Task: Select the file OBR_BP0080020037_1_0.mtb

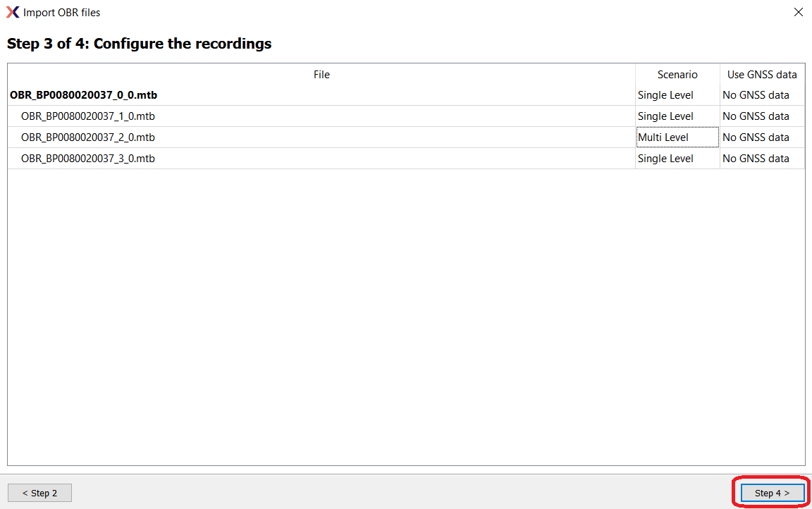Action: pos(87,116)
